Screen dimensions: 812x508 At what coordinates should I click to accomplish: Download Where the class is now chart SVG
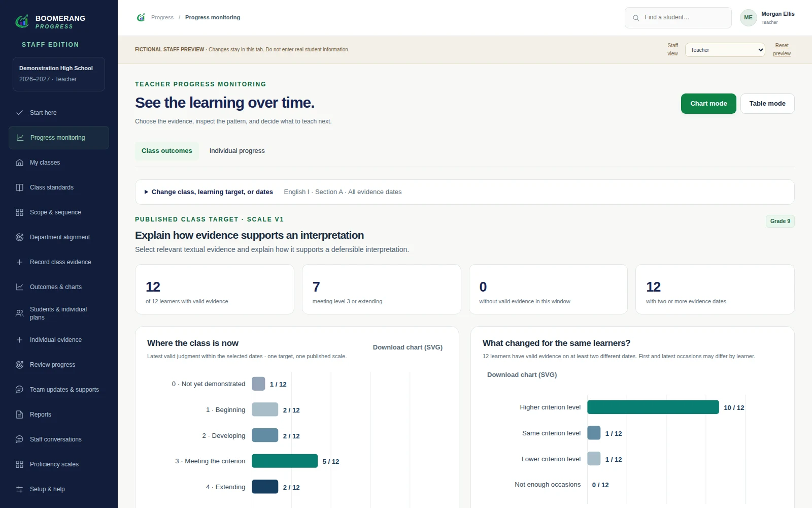coord(408,347)
